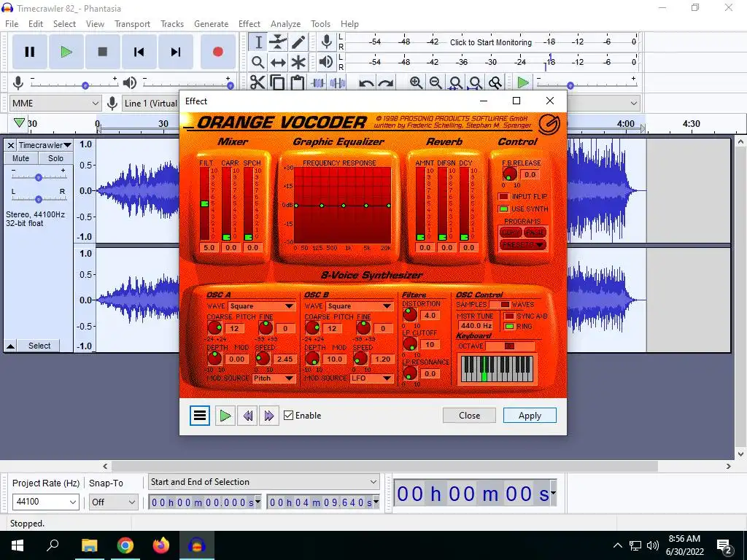
Task: Open the OSC B WAVE Square dropdown
Action: click(x=359, y=306)
